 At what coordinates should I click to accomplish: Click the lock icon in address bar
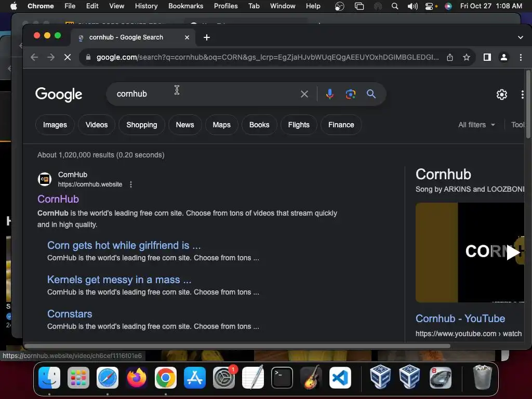click(x=88, y=57)
